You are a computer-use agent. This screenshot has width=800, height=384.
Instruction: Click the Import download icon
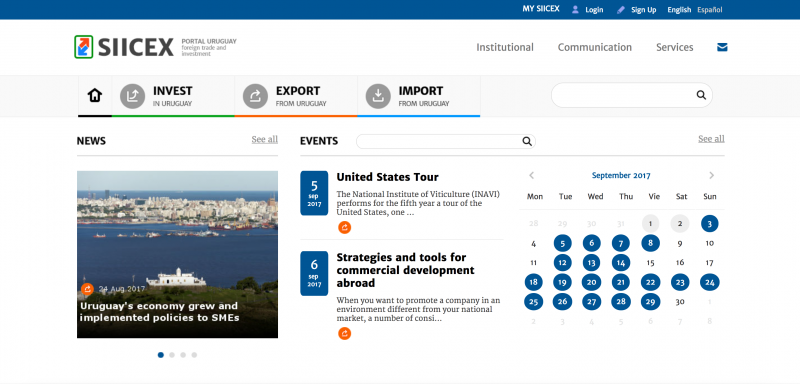[x=378, y=96]
